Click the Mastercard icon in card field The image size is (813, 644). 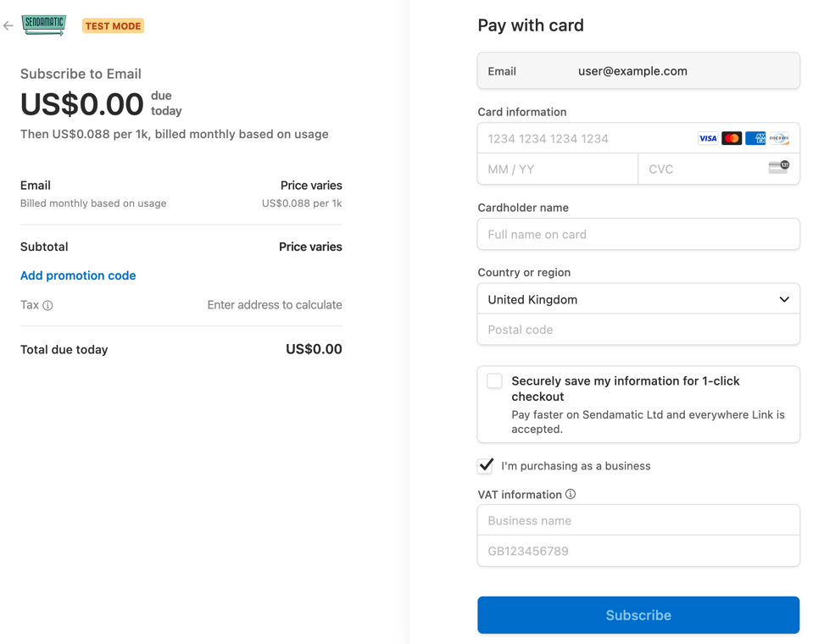731,138
